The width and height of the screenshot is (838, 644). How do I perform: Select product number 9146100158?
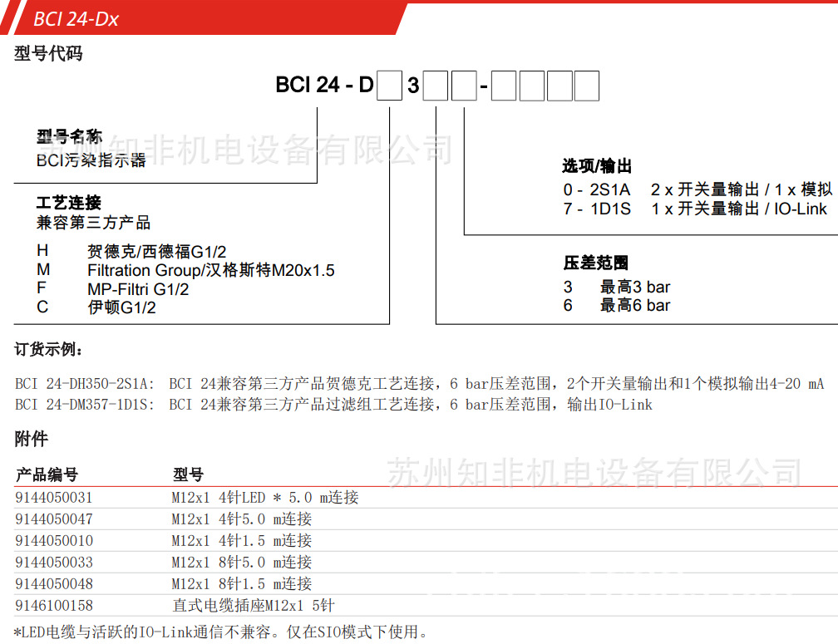click(54, 606)
